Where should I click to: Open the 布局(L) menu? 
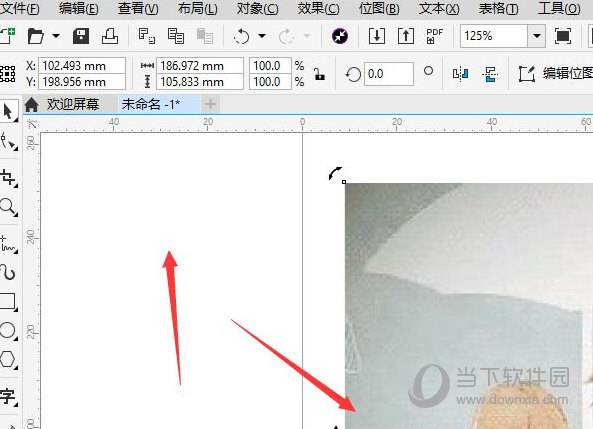point(197,8)
